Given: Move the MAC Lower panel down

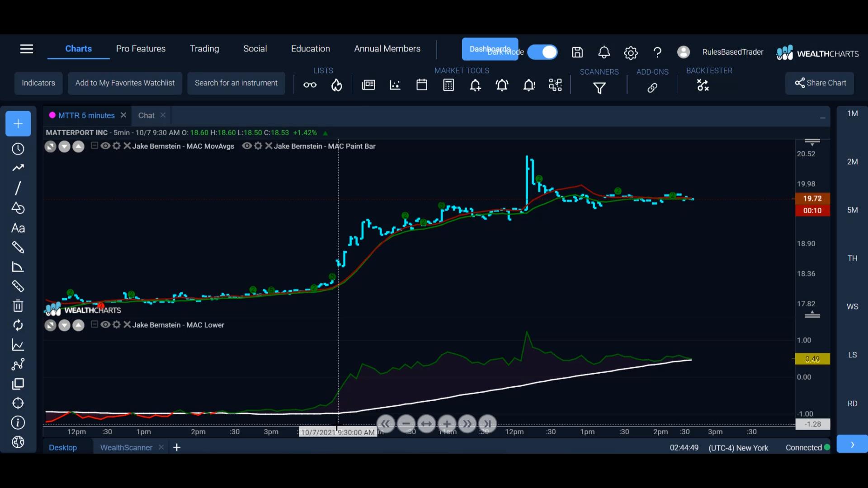Looking at the screenshot, I should pos(64,325).
